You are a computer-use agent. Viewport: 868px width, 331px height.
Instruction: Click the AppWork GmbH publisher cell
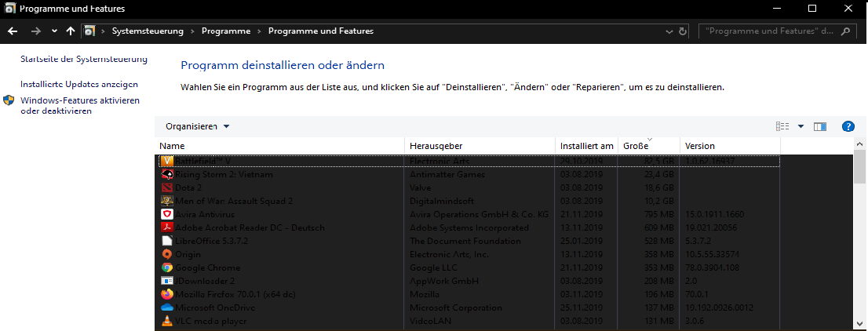click(444, 281)
